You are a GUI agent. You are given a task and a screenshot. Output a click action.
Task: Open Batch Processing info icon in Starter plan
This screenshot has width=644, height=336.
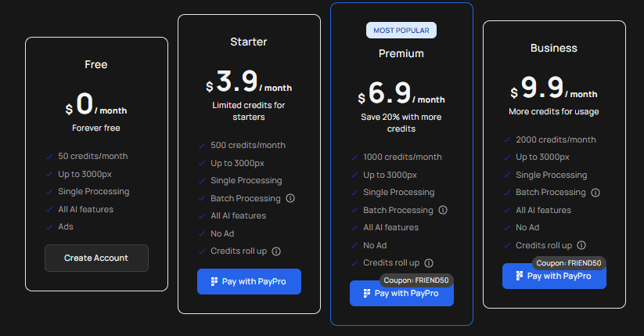(x=290, y=198)
